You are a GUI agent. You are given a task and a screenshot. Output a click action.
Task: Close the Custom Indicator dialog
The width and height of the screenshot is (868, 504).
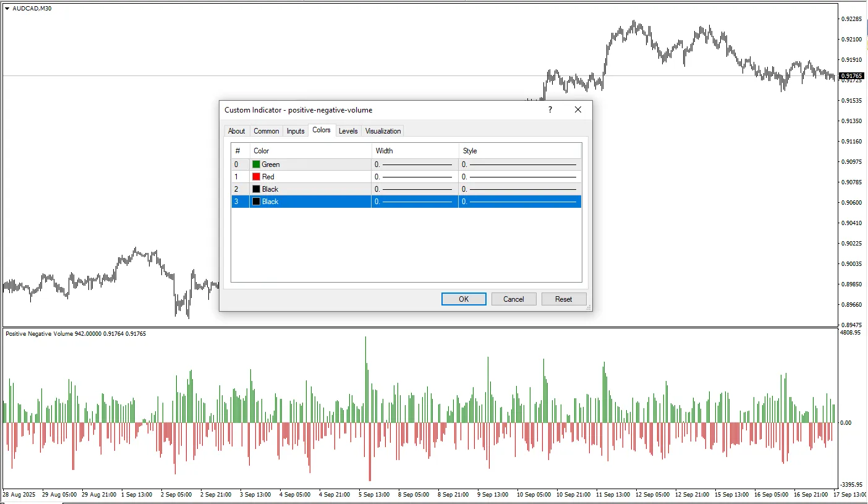[578, 110]
